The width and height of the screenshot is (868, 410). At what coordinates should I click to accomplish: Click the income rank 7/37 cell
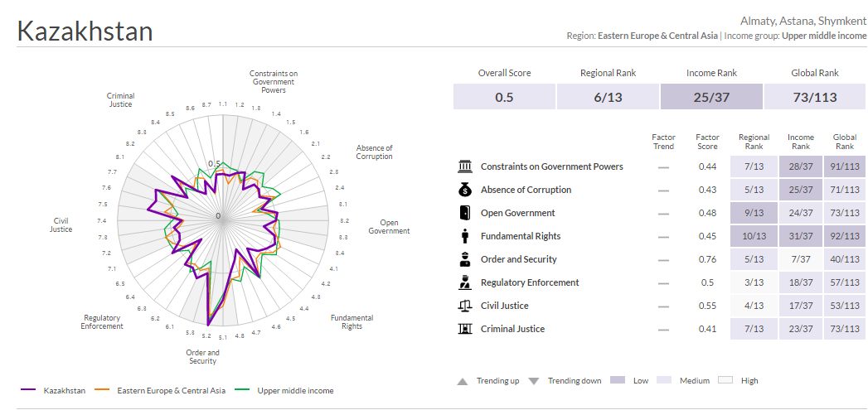pos(801,259)
